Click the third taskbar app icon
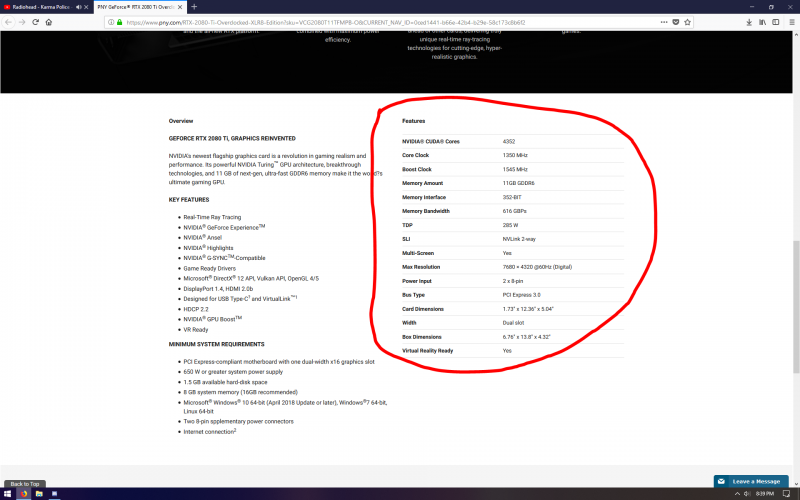The height and width of the screenshot is (500, 800). click(54, 494)
